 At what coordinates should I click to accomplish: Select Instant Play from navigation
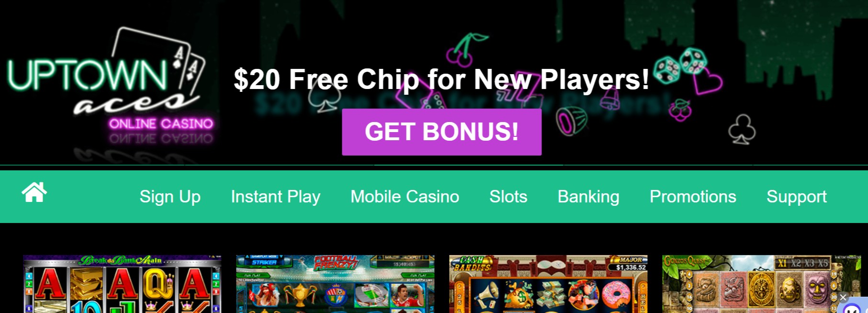(x=276, y=197)
